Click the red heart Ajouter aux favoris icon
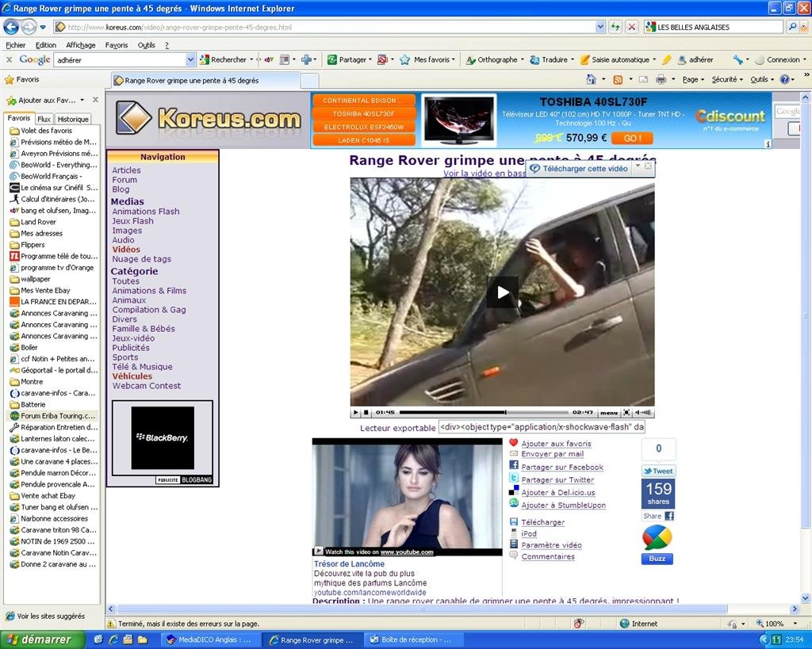Image resolution: width=812 pixels, height=649 pixels. pyautogui.click(x=514, y=442)
